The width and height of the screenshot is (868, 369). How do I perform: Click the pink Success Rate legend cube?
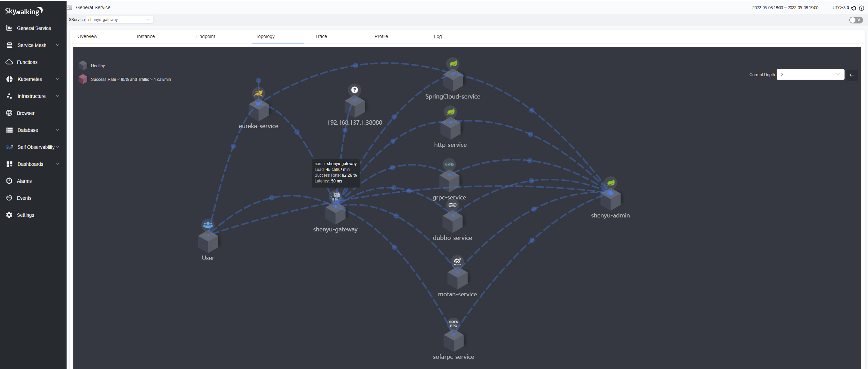[x=83, y=79]
